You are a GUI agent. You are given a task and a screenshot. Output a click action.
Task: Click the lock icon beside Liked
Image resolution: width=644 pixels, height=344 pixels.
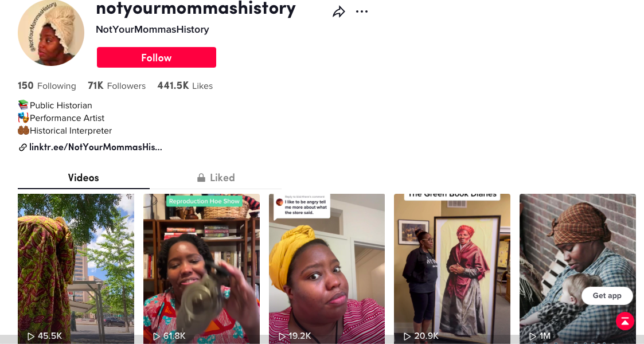tap(201, 177)
